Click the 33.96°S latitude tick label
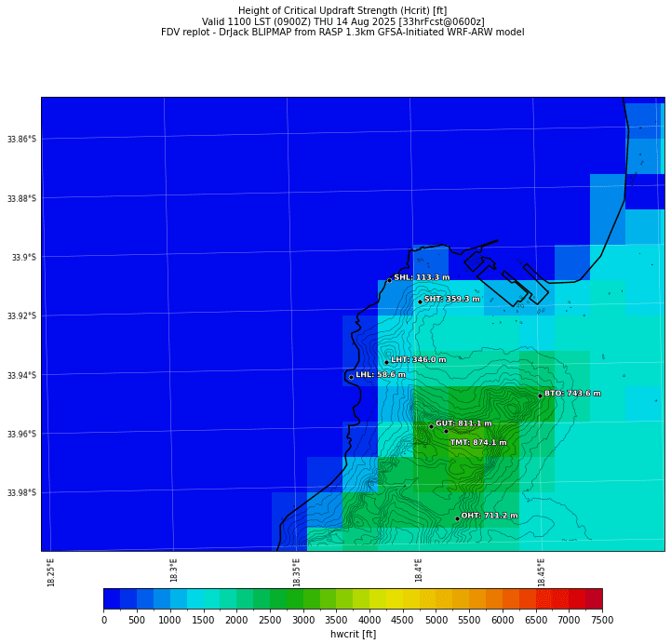 click(x=21, y=434)
